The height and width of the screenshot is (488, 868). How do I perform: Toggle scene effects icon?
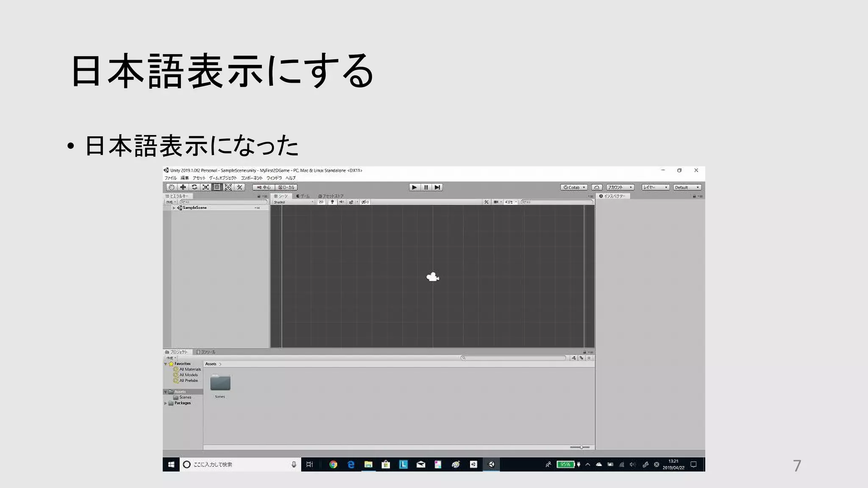click(351, 202)
